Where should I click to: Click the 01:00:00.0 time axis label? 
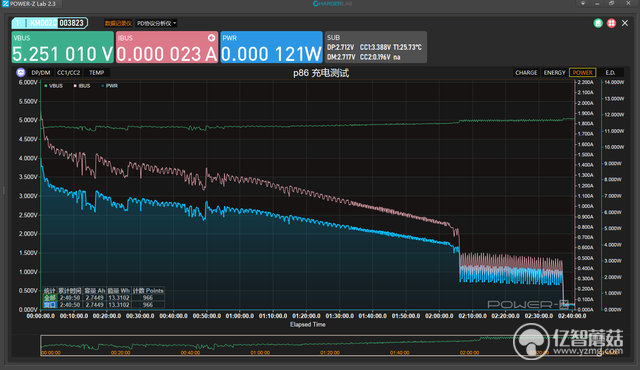[x=240, y=316]
